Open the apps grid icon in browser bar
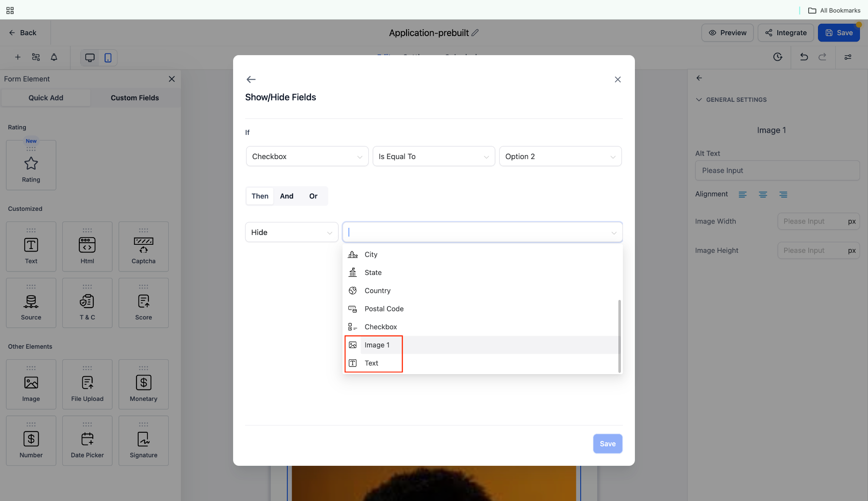The width and height of the screenshot is (868, 501). coord(10,10)
